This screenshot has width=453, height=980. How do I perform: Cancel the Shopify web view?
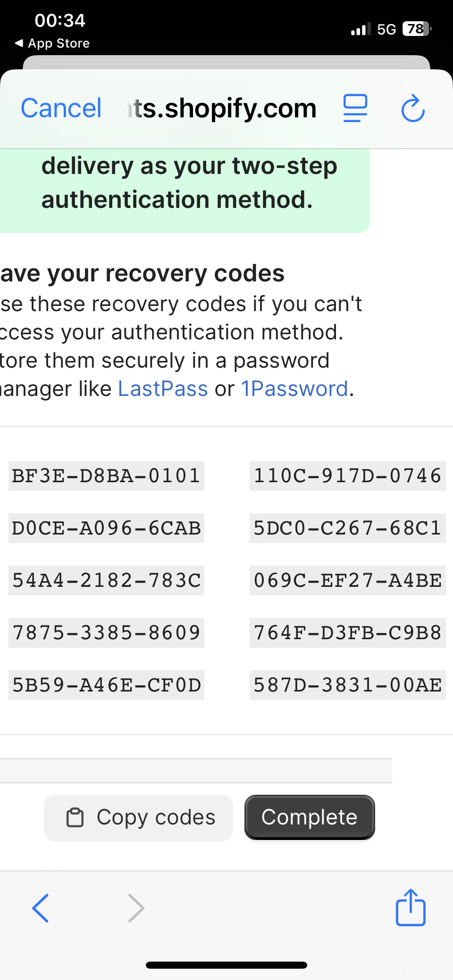(61, 108)
